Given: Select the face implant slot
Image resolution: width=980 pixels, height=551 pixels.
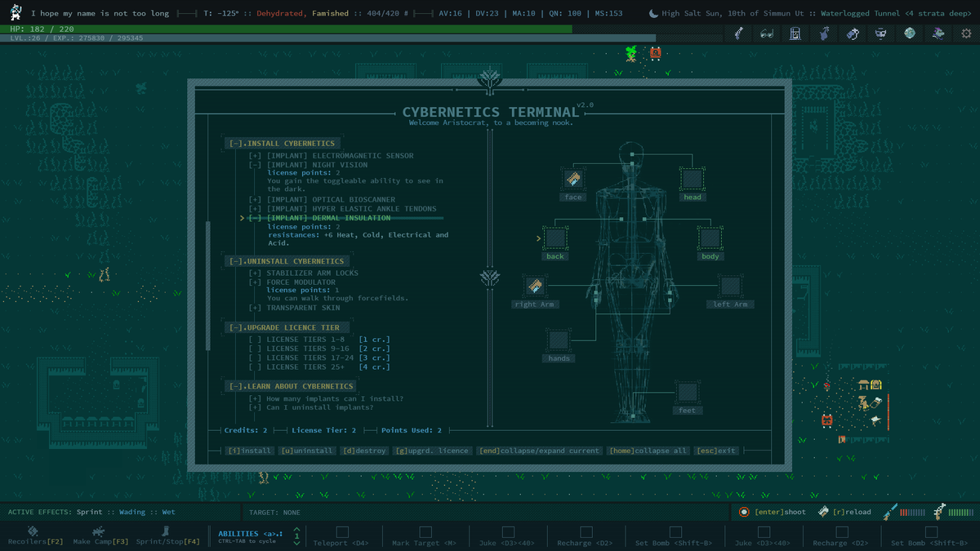Looking at the screenshot, I should tap(573, 179).
